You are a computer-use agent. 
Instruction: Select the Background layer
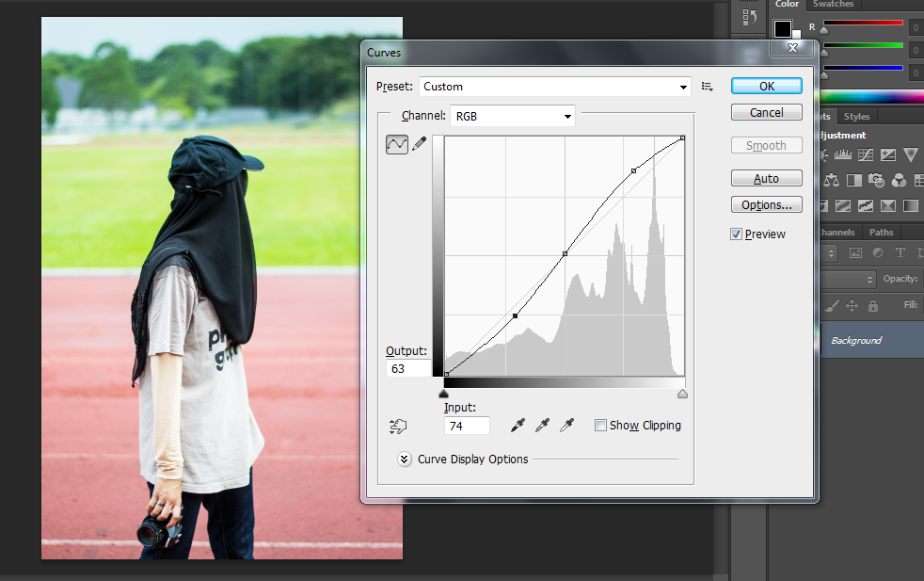pos(872,340)
